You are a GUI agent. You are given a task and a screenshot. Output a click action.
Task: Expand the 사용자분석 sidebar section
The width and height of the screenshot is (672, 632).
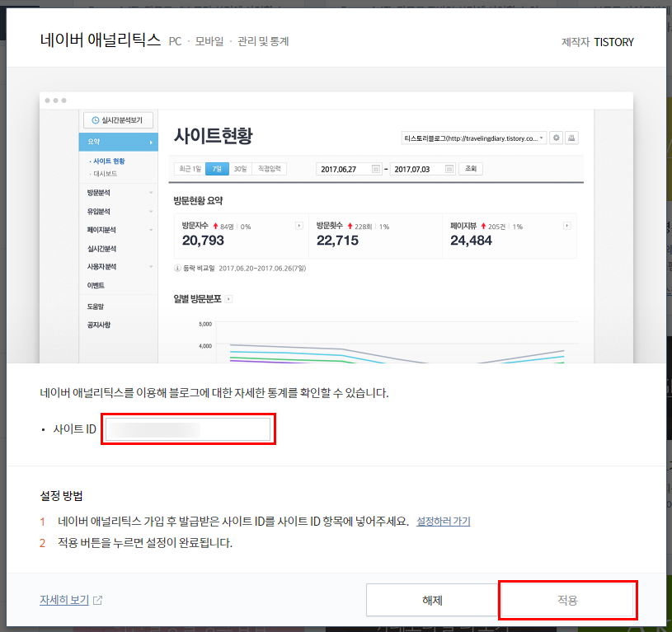(x=120, y=266)
